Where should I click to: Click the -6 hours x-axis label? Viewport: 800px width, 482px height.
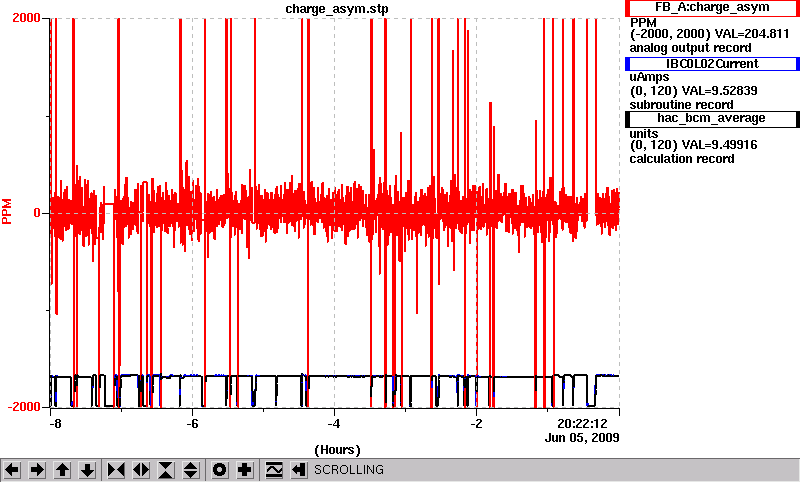coord(192,424)
